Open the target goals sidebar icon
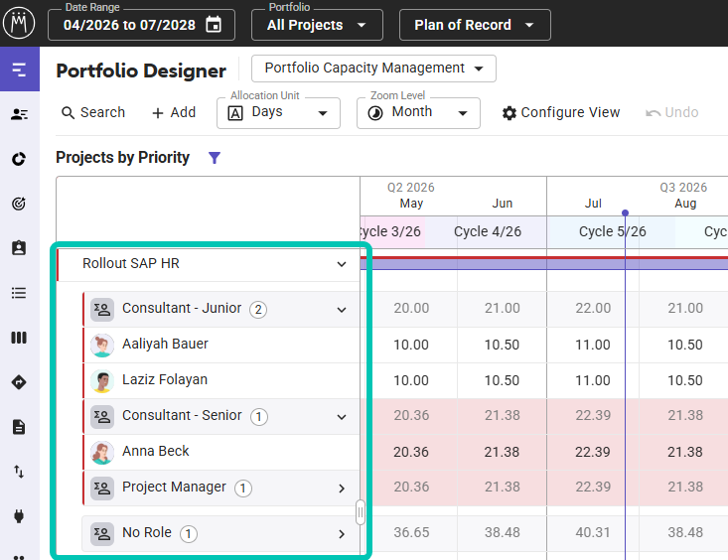 click(x=19, y=204)
